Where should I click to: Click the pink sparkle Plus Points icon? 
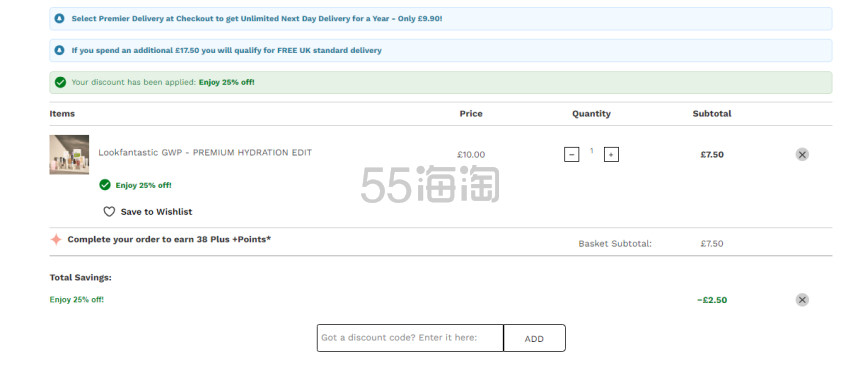[x=56, y=240]
